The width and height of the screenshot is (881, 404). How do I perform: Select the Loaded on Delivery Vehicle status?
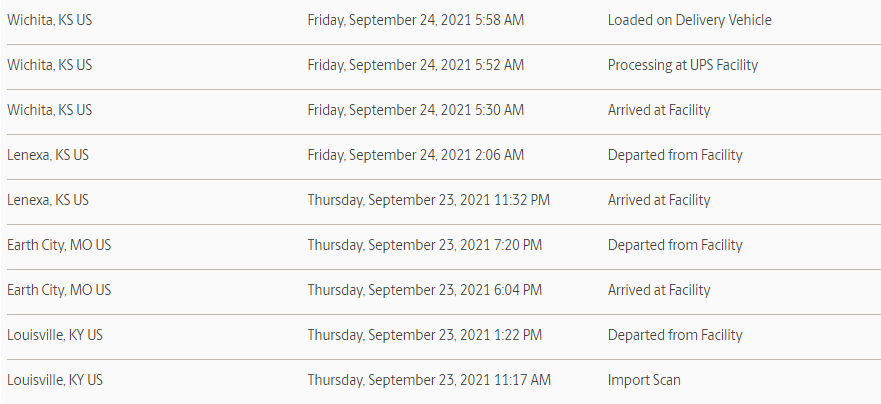pos(689,20)
